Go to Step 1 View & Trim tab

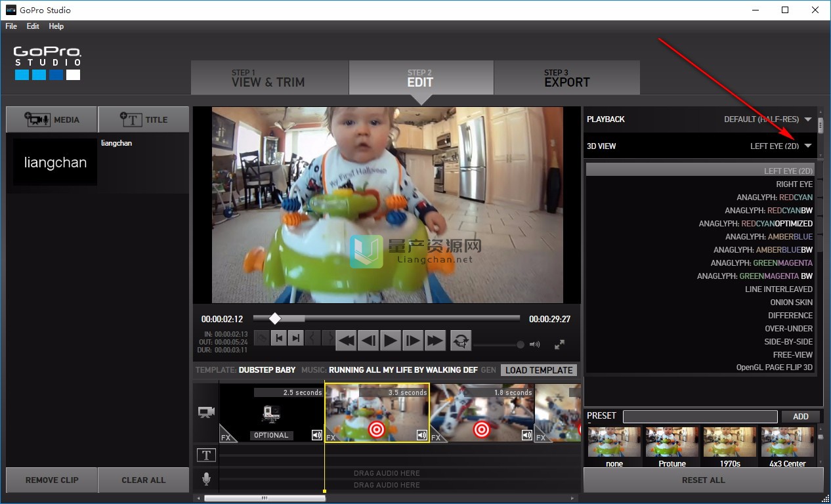(269, 78)
